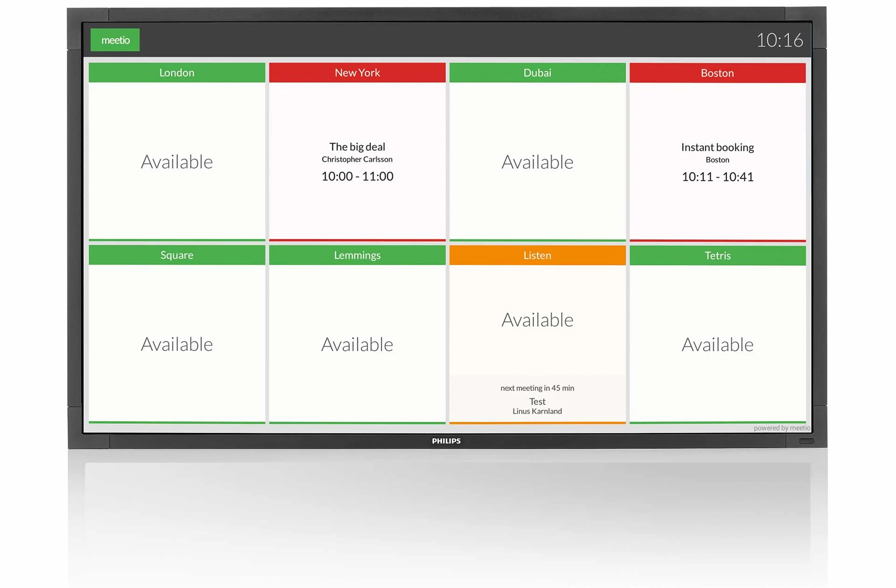This screenshot has width=896, height=588.
Task: Tap Available in the Lemmings tile
Action: (x=357, y=345)
